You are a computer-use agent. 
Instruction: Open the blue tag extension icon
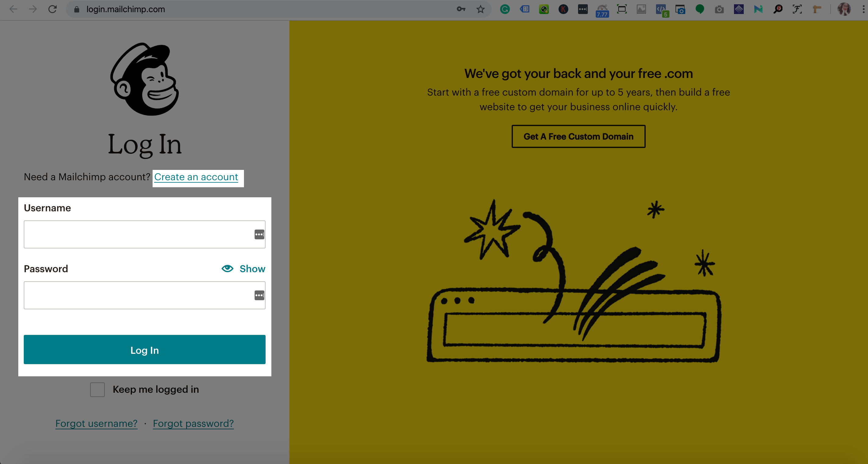coord(524,9)
